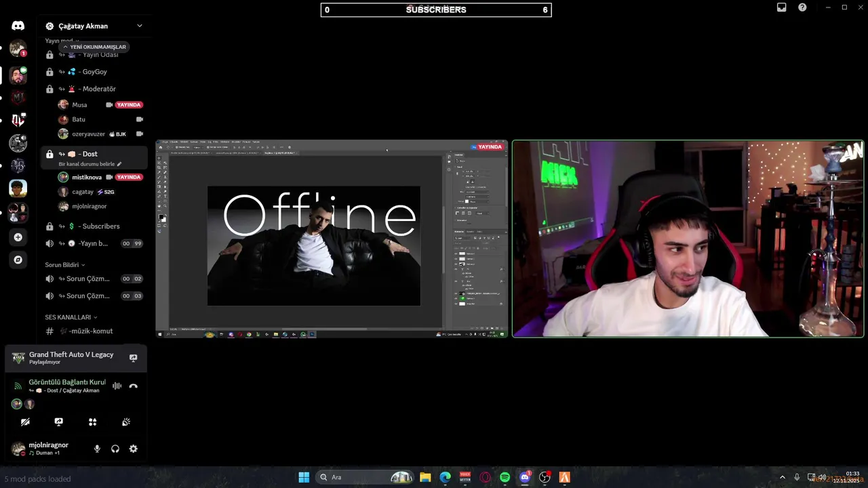Join the GoyGoy voice channel

pos(94,71)
